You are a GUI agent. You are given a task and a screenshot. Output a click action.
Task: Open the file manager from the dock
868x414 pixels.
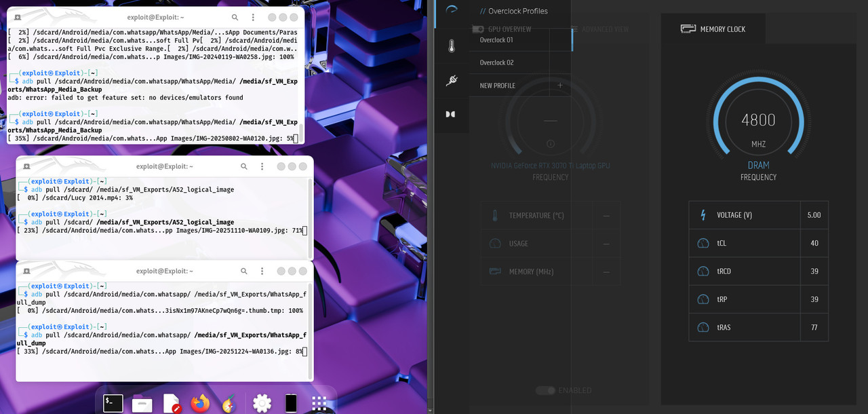tap(142, 403)
